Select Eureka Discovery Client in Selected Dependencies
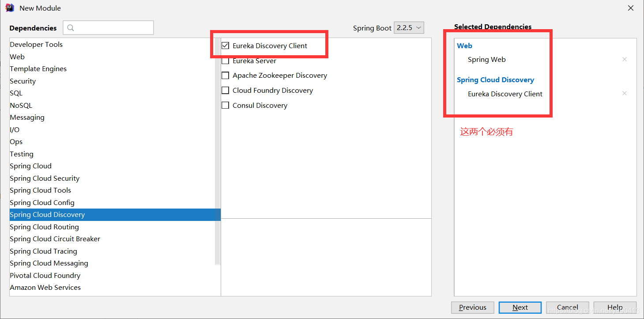 pyautogui.click(x=505, y=94)
